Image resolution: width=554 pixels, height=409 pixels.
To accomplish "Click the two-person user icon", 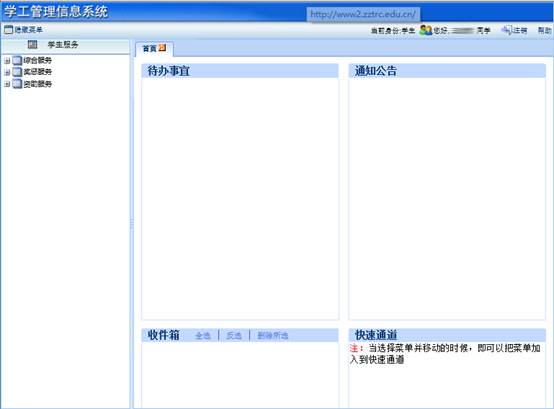I will (426, 30).
